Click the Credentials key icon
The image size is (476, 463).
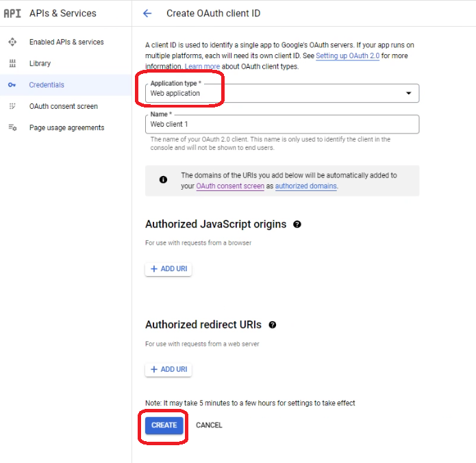pos(12,85)
